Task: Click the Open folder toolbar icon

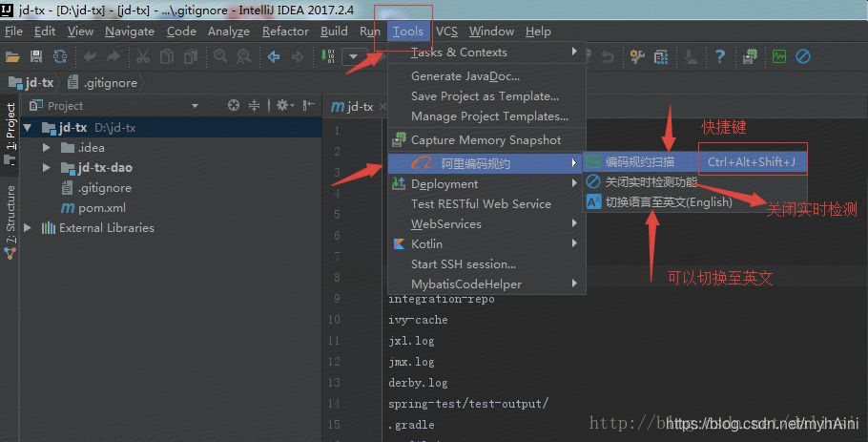Action: [12, 56]
